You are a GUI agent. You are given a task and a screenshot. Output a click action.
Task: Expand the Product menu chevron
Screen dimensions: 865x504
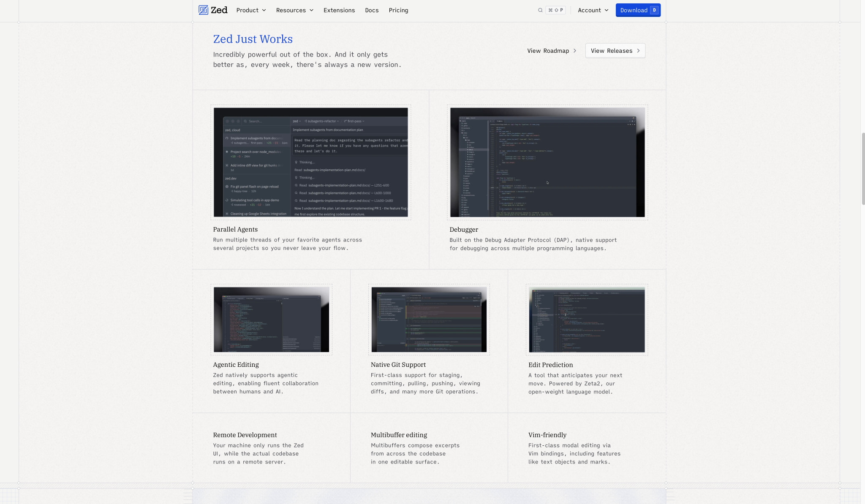pyautogui.click(x=264, y=10)
